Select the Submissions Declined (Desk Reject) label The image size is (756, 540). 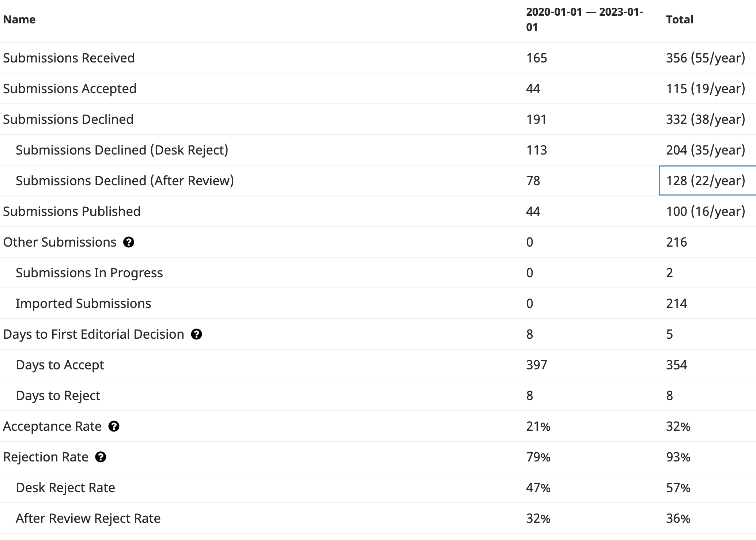pos(122,150)
